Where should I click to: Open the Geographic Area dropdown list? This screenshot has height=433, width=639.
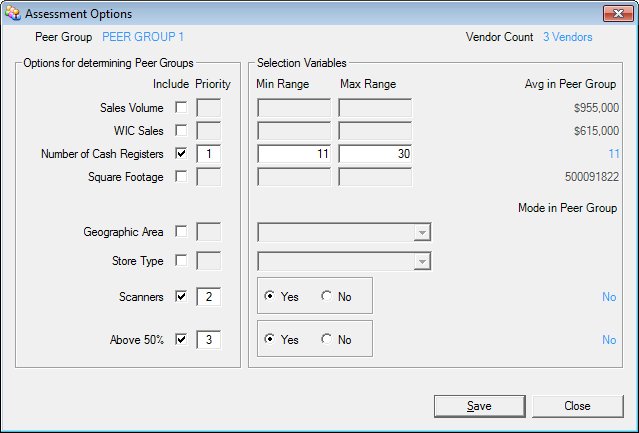[x=422, y=232]
